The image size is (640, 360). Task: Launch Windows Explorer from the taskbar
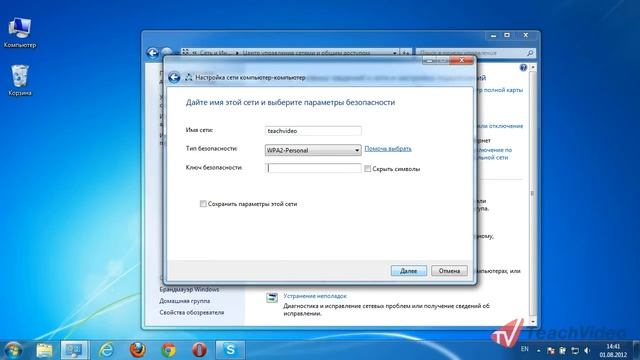pos(44,350)
